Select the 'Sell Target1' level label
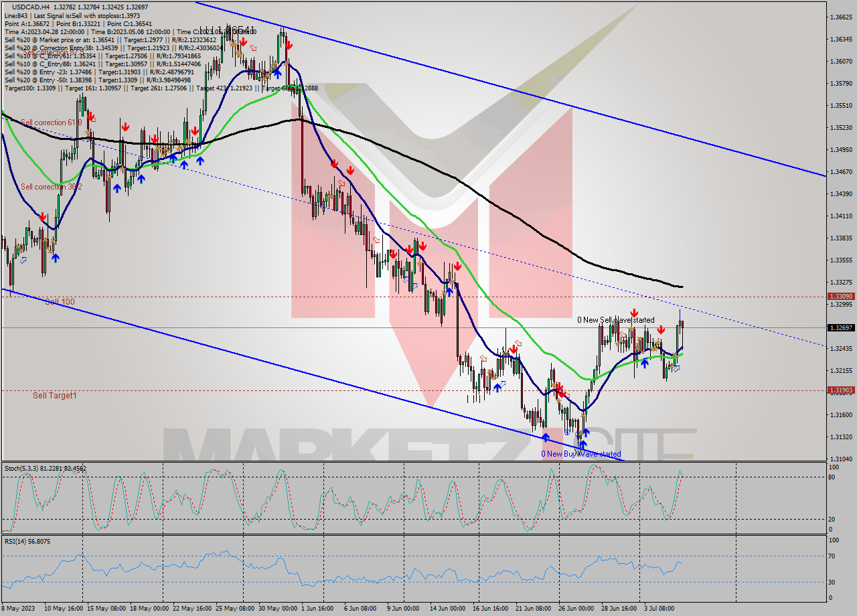 (x=55, y=396)
